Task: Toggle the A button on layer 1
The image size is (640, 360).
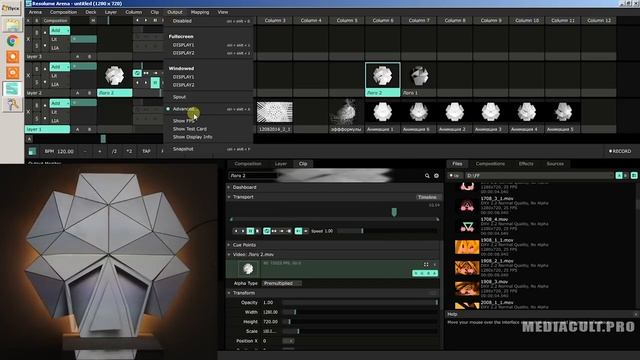Action: 78,129
